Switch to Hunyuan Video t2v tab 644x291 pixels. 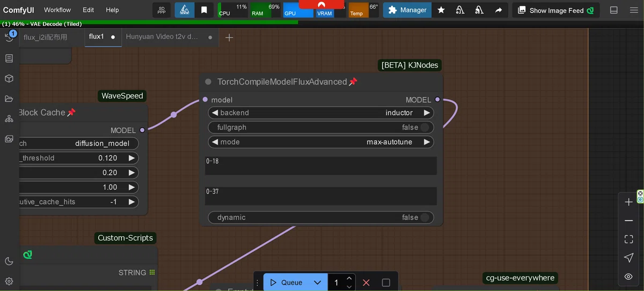coord(162,36)
